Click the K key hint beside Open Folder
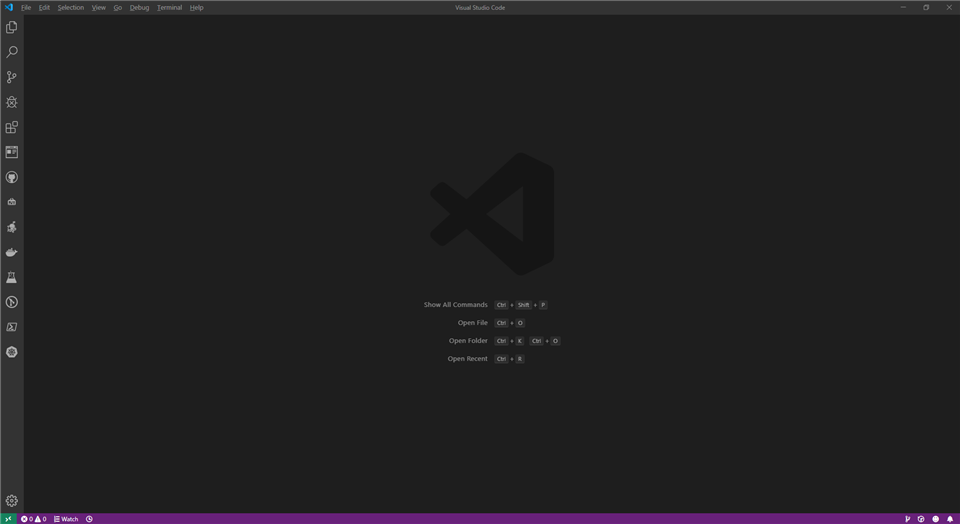The image size is (960, 524). pyautogui.click(x=520, y=341)
